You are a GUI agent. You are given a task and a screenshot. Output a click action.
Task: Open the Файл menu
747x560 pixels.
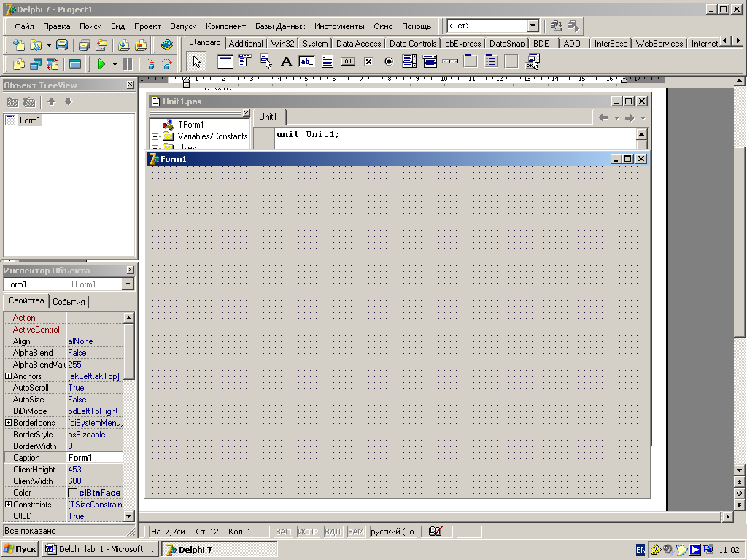24,26
